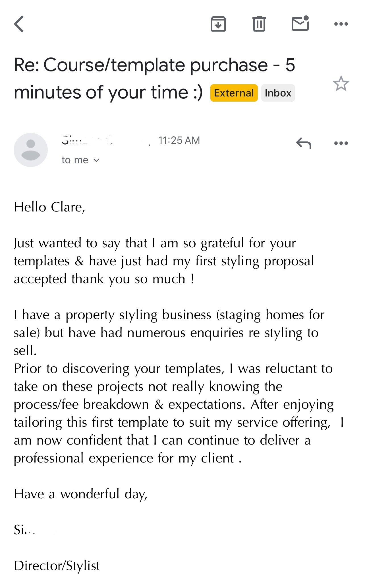Open message-level three-dot menu

(341, 143)
